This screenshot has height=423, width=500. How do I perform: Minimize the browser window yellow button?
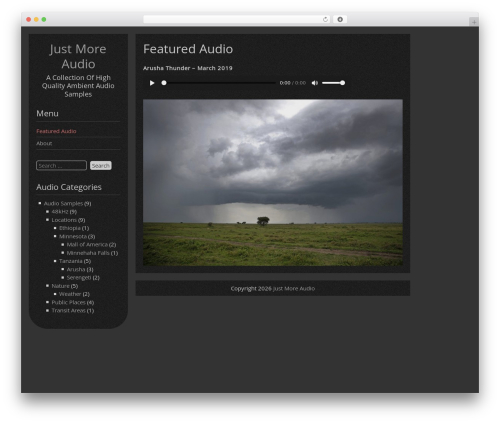point(36,20)
